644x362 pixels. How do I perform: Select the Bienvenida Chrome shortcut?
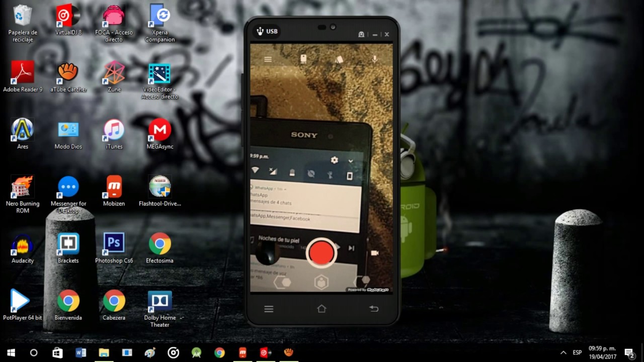pyautogui.click(x=68, y=305)
